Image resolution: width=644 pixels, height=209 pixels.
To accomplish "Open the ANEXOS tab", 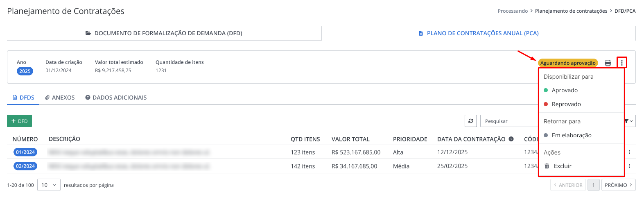I will click(x=60, y=98).
